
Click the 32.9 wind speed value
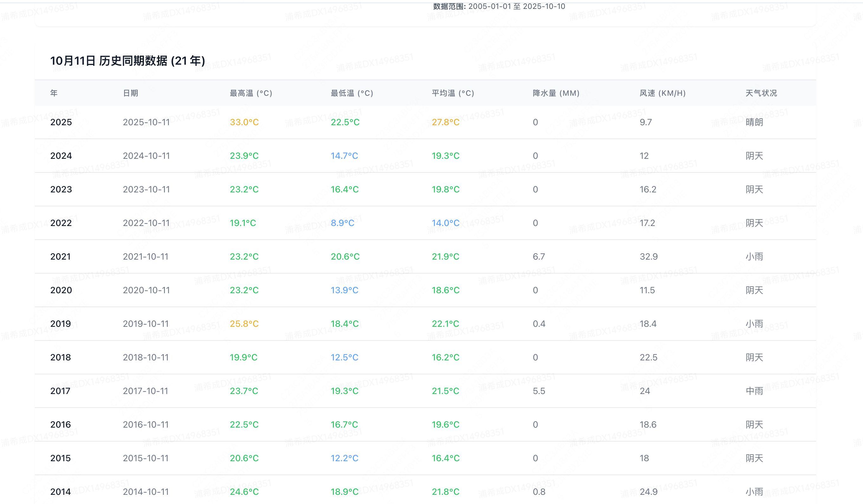point(649,256)
